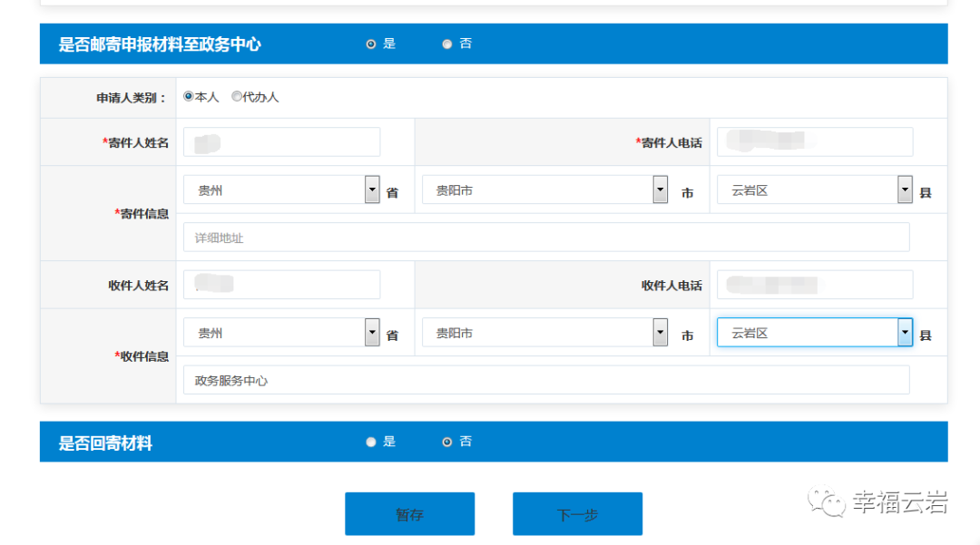Select 否 for mailing application materials
The width and height of the screenshot is (980, 545).
446,43
